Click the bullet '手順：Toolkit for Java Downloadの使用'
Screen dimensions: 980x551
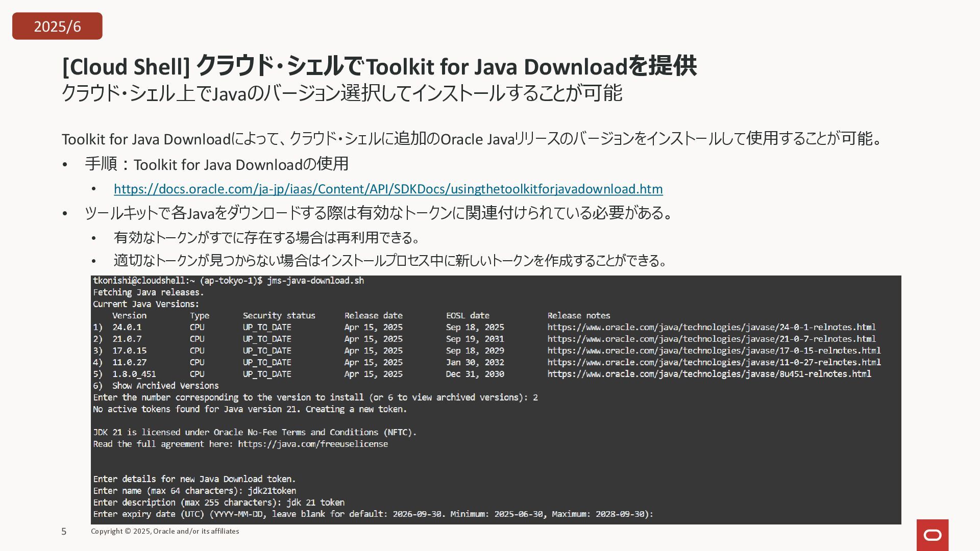pos(216,164)
